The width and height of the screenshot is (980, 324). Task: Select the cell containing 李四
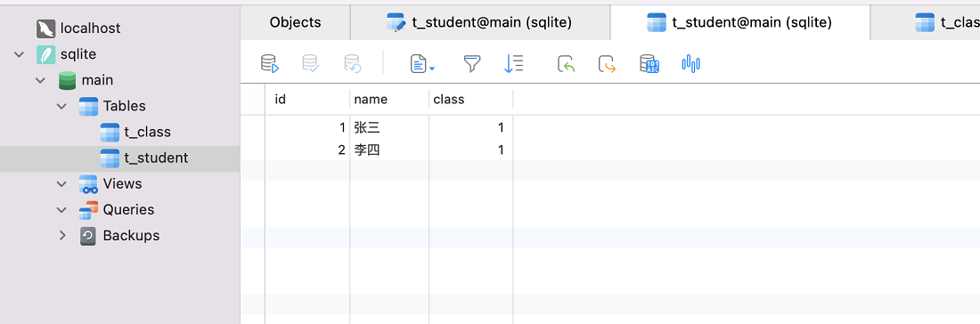coord(389,150)
